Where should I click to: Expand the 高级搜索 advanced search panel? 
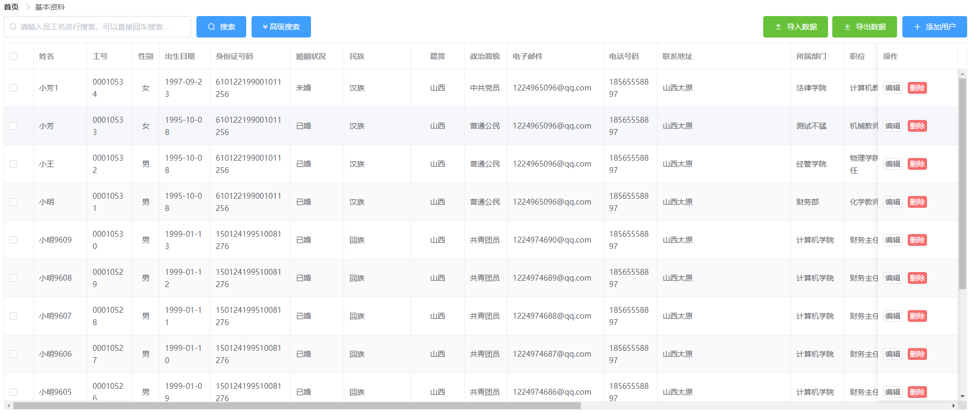click(281, 27)
